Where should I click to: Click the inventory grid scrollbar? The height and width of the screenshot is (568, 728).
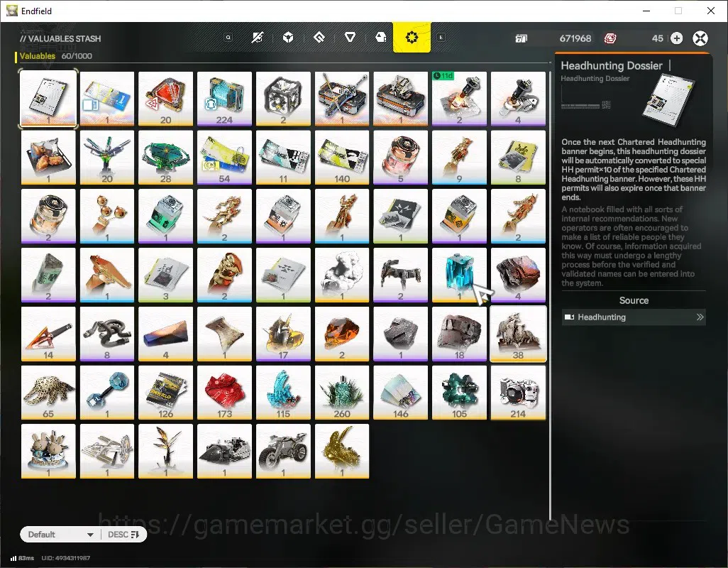[550, 295]
